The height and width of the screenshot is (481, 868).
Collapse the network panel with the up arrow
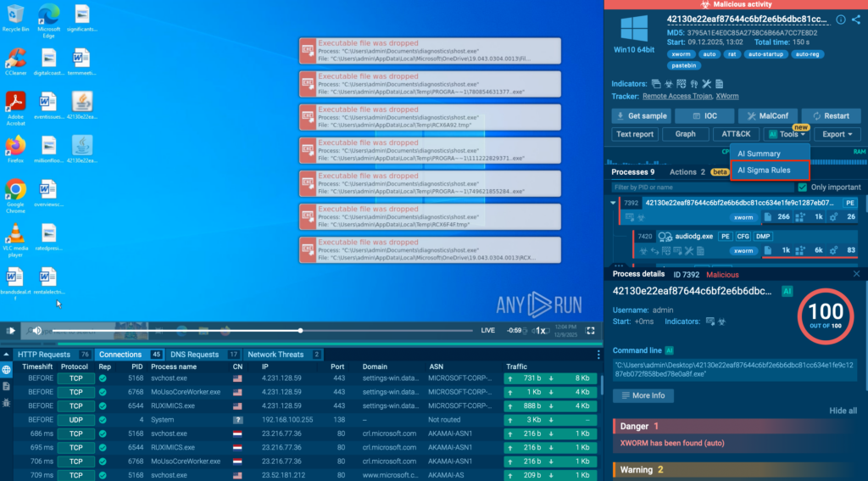pyautogui.click(x=6, y=355)
